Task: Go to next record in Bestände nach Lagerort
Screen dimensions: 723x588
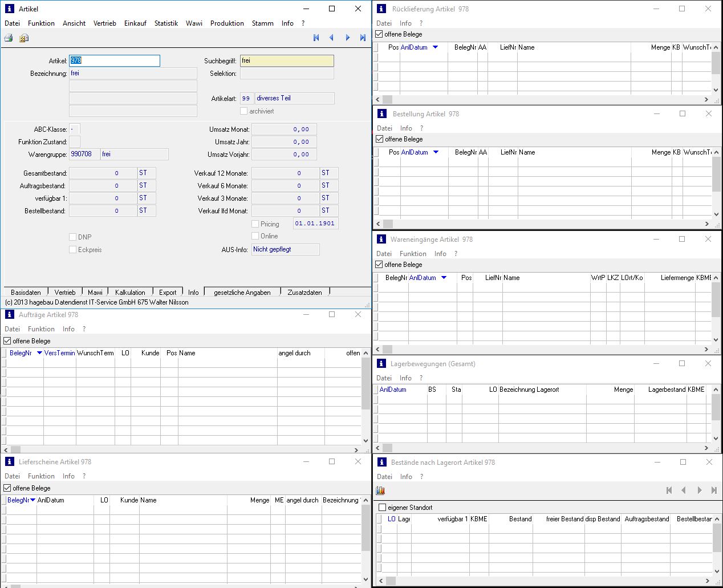Action: (699, 490)
